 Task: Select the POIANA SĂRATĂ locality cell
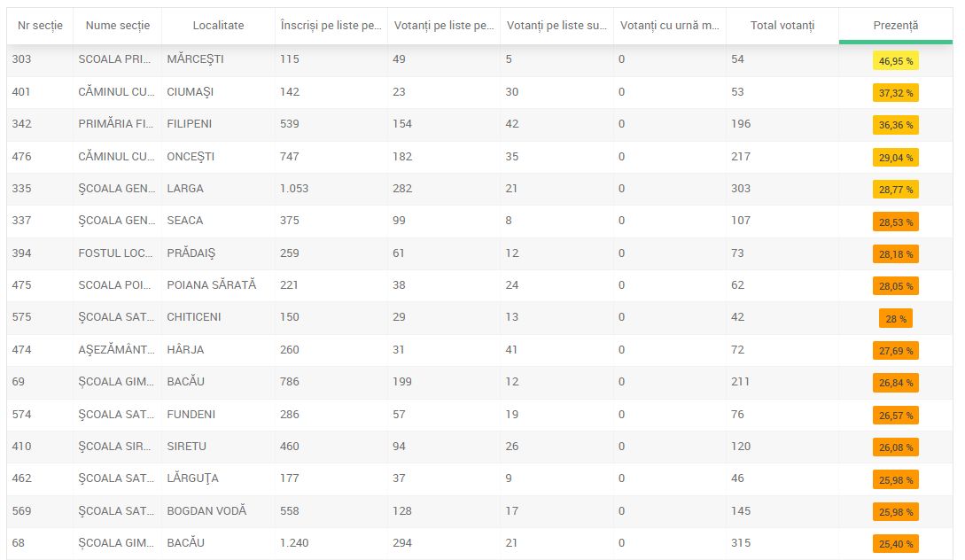[x=211, y=285]
